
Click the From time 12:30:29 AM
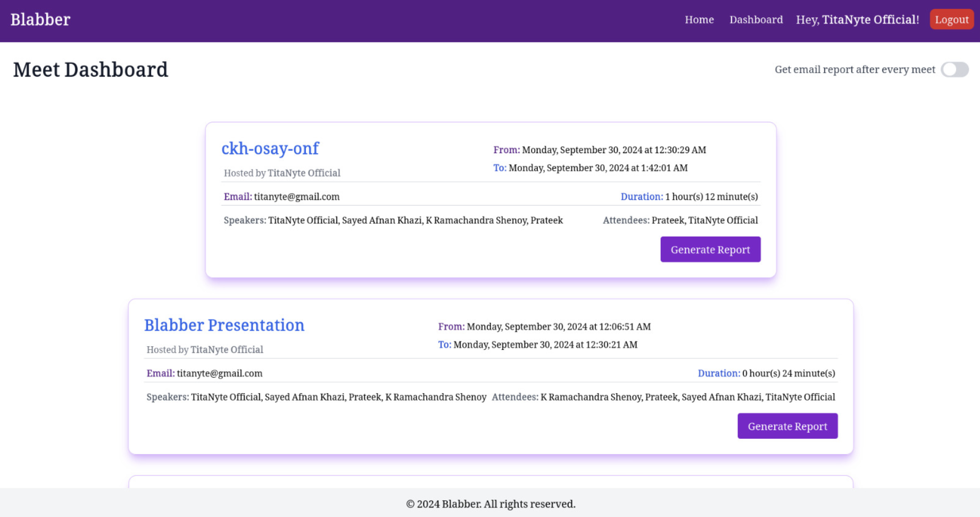pos(613,150)
